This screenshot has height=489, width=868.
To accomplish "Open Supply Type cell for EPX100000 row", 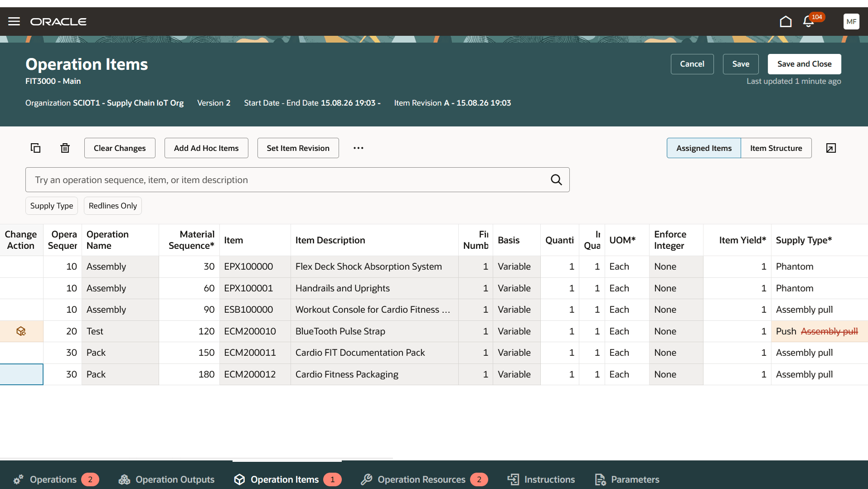I will 820,266.
